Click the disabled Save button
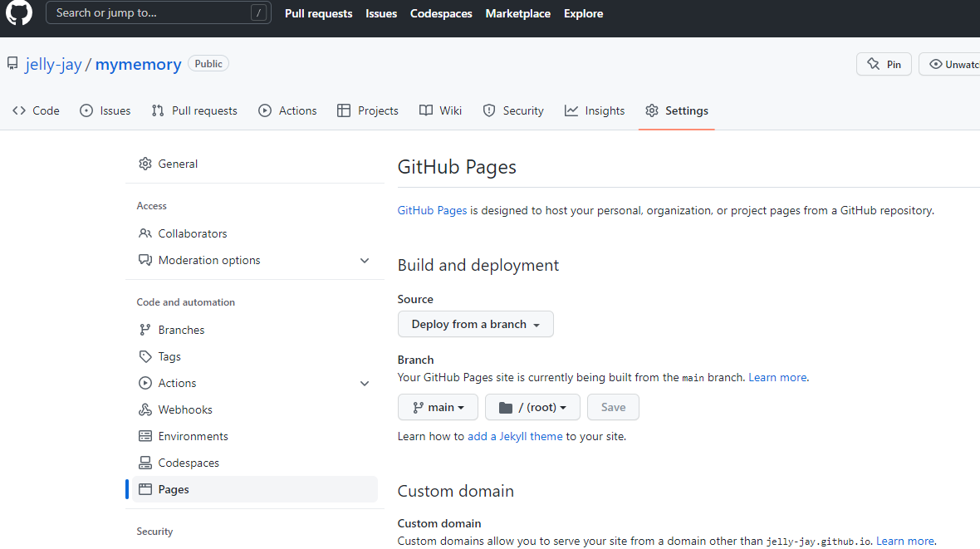Image resolution: width=980 pixels, height=549 pixels. (613, 407)
